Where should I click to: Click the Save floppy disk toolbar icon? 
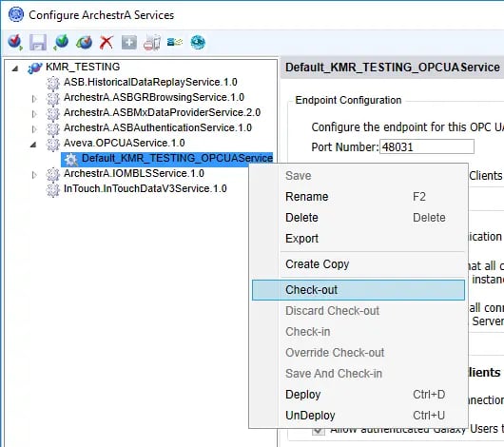tap(38, 42)
